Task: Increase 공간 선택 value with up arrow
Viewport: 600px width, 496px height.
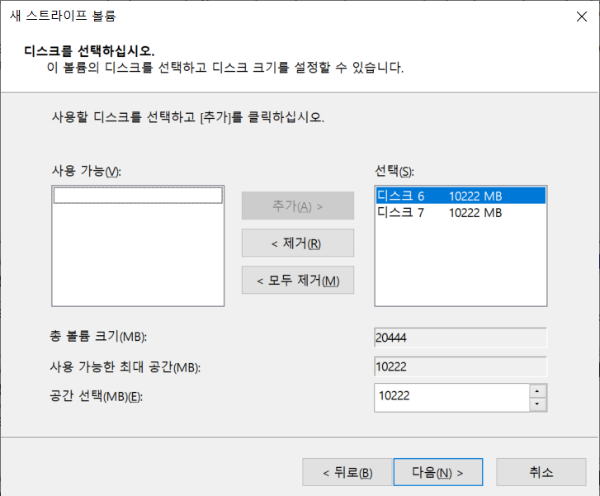Action: click(x=538, y=391)
